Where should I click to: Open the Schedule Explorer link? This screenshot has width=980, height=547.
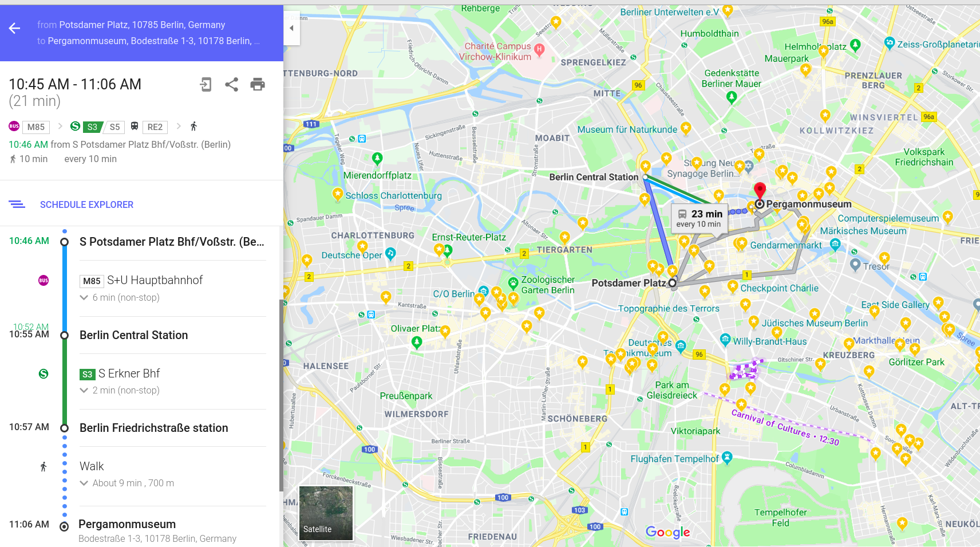click(86, 204)
